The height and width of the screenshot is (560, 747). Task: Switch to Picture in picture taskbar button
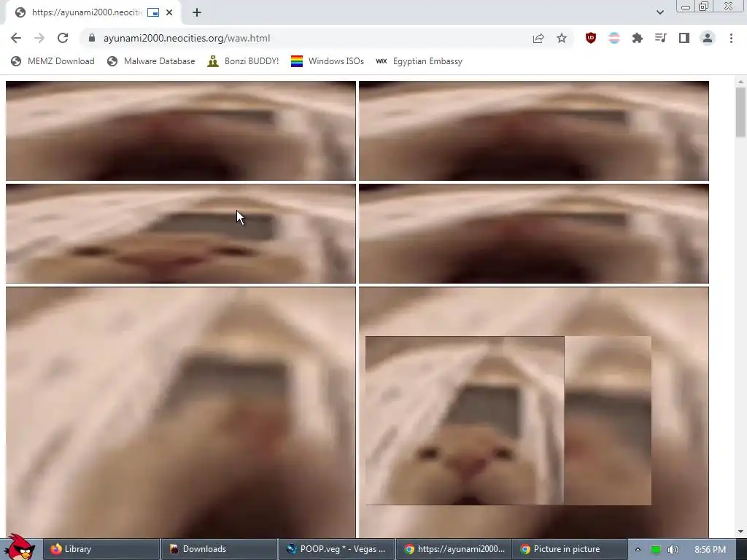[569, 549]
